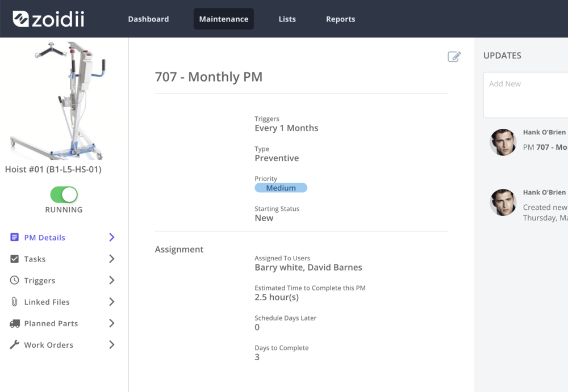Click the Hoist #01 (B1-L5-HS-01) label

point(53,170)
